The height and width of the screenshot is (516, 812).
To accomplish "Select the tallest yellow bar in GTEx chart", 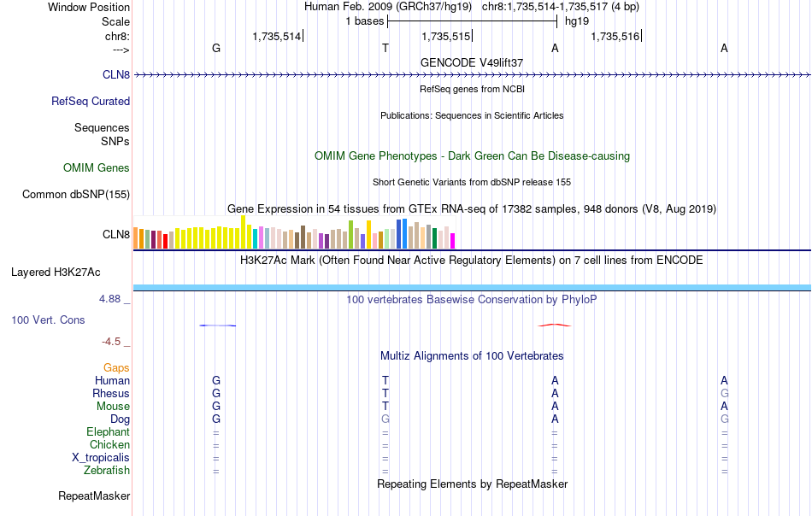I will click(x=243, y=232).
